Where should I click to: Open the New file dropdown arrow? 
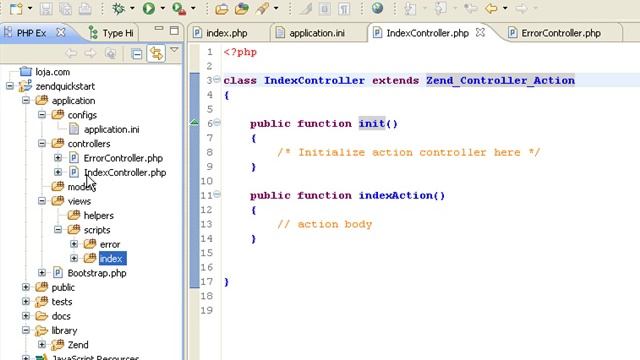click(x=29, y=8)
